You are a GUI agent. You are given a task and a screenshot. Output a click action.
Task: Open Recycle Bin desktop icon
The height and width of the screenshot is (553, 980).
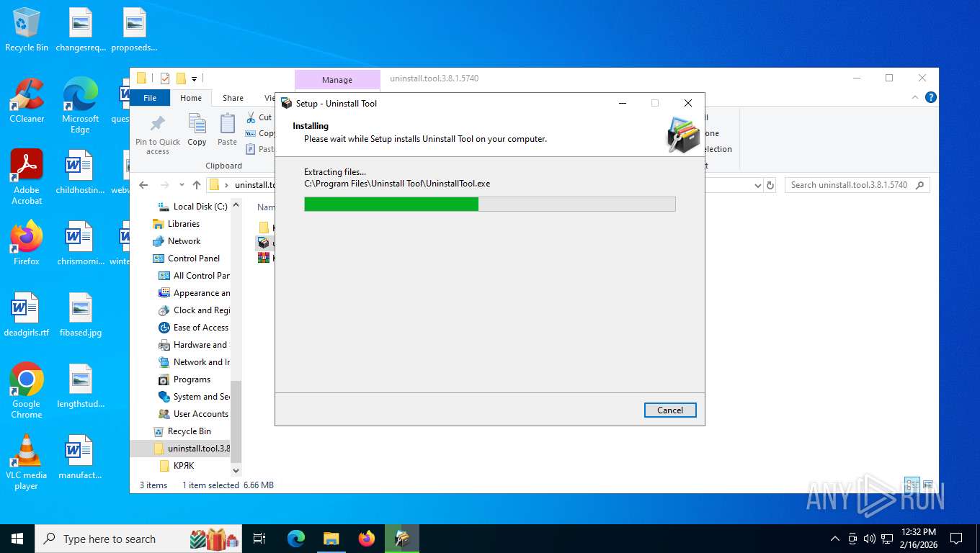click(27, 30)
